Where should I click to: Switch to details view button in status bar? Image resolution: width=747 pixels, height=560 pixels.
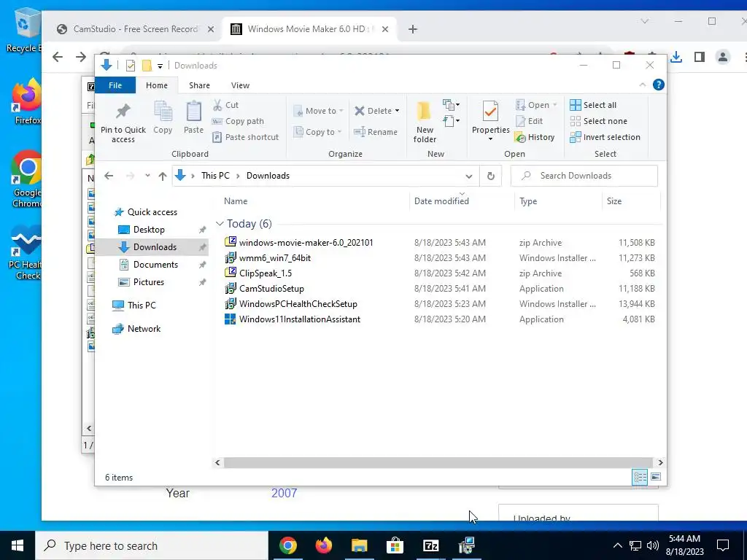click(640, 477)
